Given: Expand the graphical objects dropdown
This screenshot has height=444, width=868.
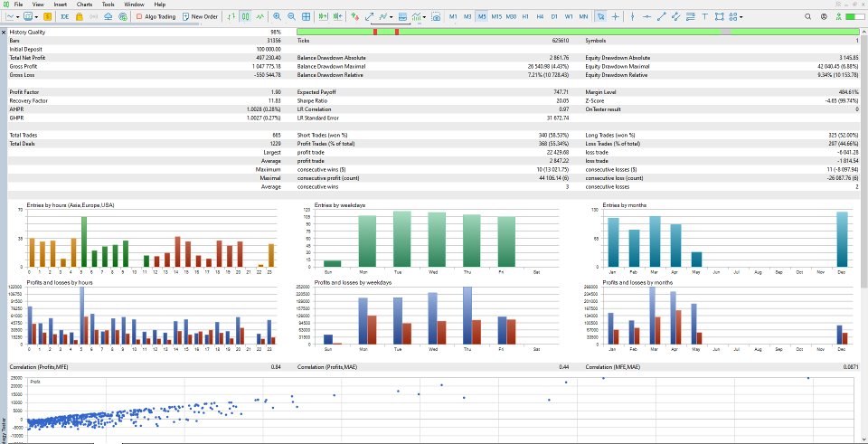Looking at the screenshot, I should pos(741,16).
